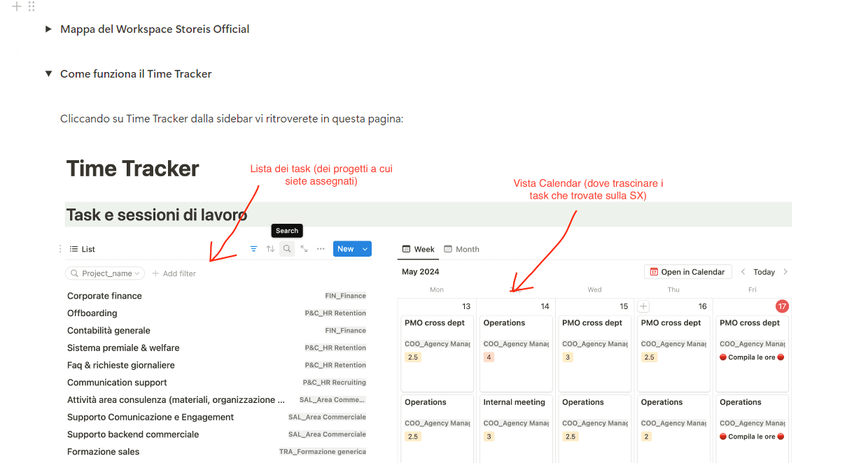Select the 'Corporate finance' task in the list
This screenshot has width=868, height=463.
(x=104, y=296)
